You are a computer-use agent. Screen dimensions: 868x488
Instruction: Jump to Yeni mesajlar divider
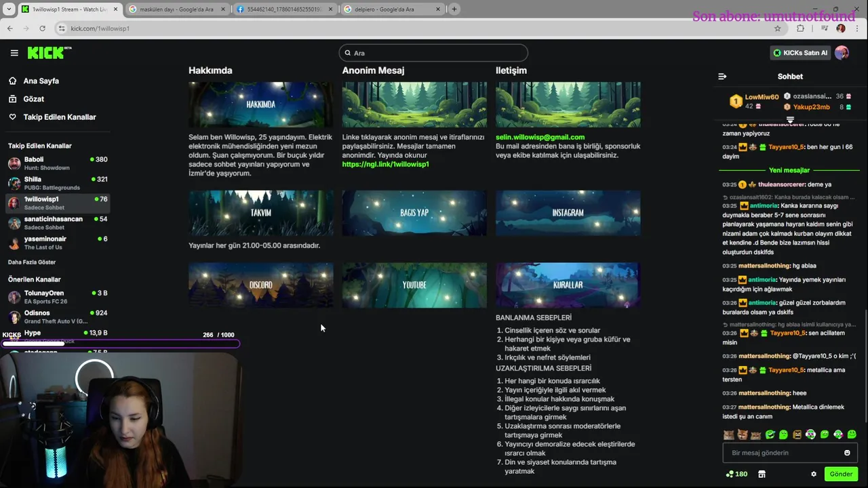point(789,170)
